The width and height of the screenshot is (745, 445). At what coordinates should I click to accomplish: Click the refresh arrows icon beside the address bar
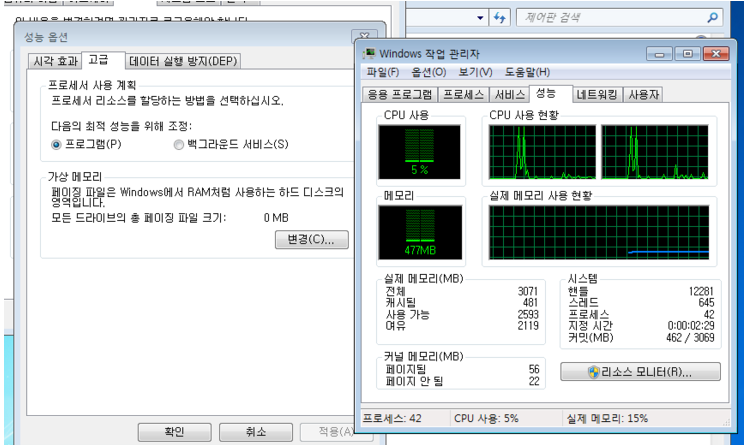pyautogui.click(x=499, y=18)
